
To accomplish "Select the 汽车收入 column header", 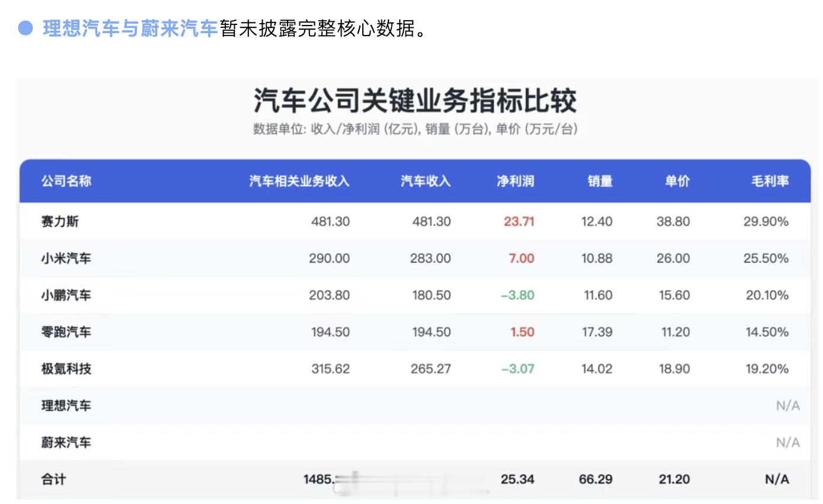I will pyautogui.click(x=426, y=181).
